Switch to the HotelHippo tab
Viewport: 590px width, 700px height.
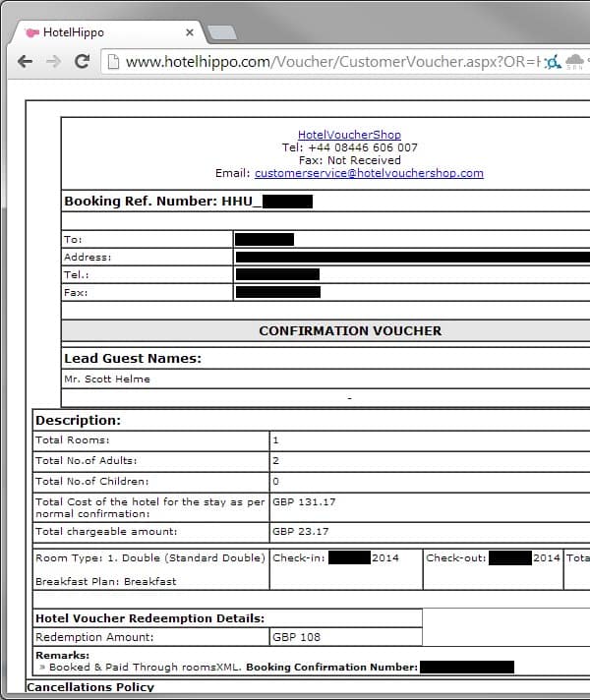[x=109, y=32]
